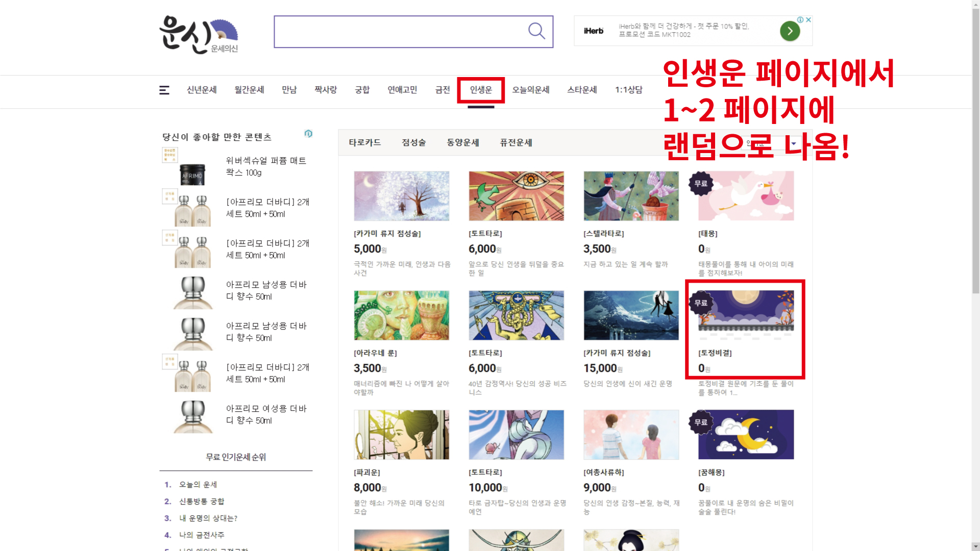Click the 신통방통 궁합 ranking link
The image size is (980, 551).
coord(202,502)
